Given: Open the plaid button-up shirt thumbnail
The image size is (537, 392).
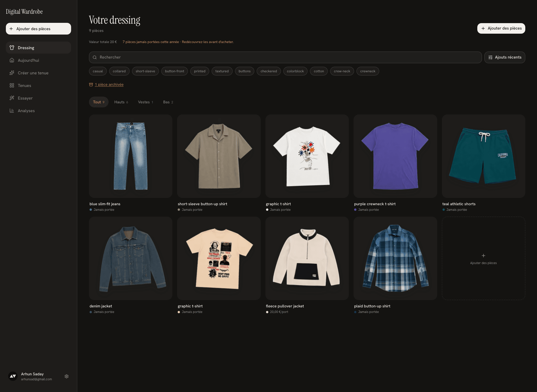Looking at the screenshot, I should pos(395,258).
